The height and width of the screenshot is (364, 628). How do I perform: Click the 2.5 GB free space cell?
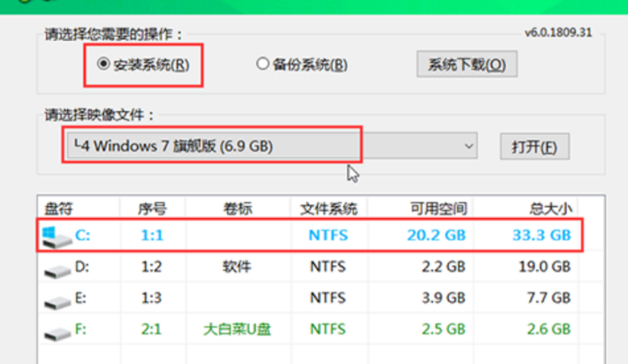443,329
